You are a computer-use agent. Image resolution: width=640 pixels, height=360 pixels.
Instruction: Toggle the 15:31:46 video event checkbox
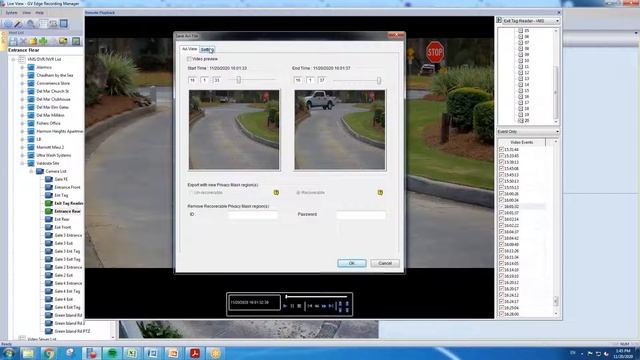pos(501,149)
